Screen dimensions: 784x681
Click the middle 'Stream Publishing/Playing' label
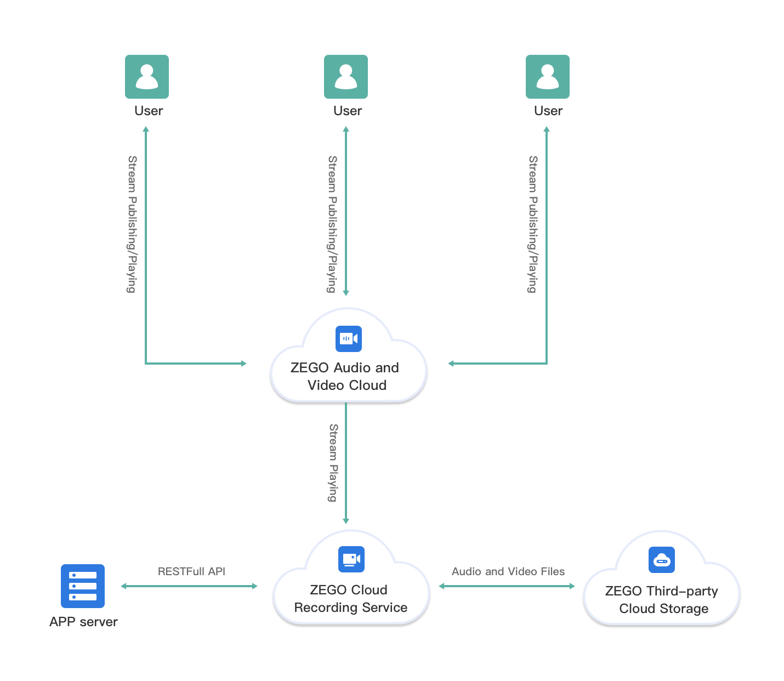(x=332, y=224)
